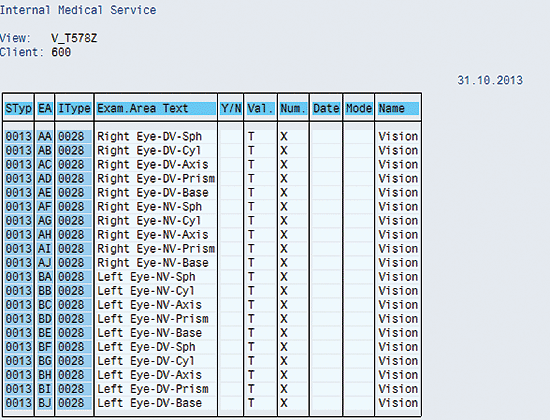Click the STyp column header

click(x=19, y=108)
